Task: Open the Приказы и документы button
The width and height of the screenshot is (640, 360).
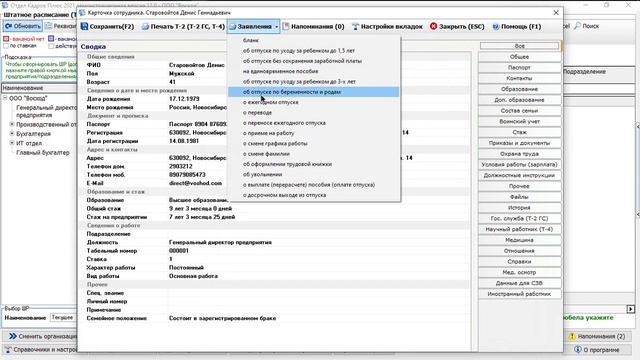Action: pos(519,143)
